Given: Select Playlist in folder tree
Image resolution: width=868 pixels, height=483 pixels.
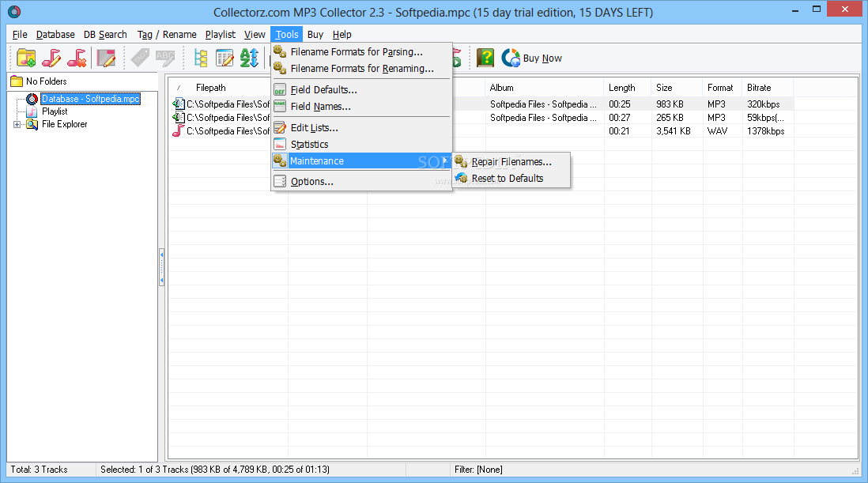Looking at the screenshot, I should point(55,111).
